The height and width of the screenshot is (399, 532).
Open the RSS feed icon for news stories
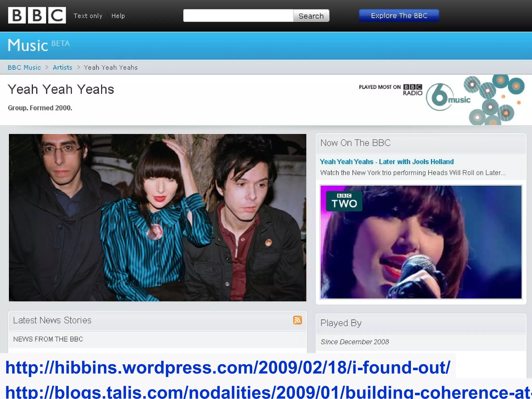pos(297,320)
